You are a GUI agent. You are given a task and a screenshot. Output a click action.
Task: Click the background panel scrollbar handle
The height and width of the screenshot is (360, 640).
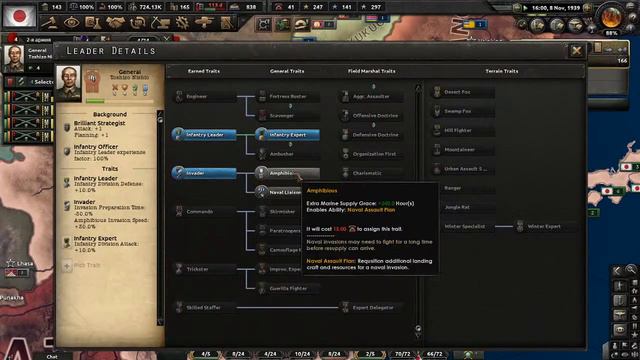(160, 120)
